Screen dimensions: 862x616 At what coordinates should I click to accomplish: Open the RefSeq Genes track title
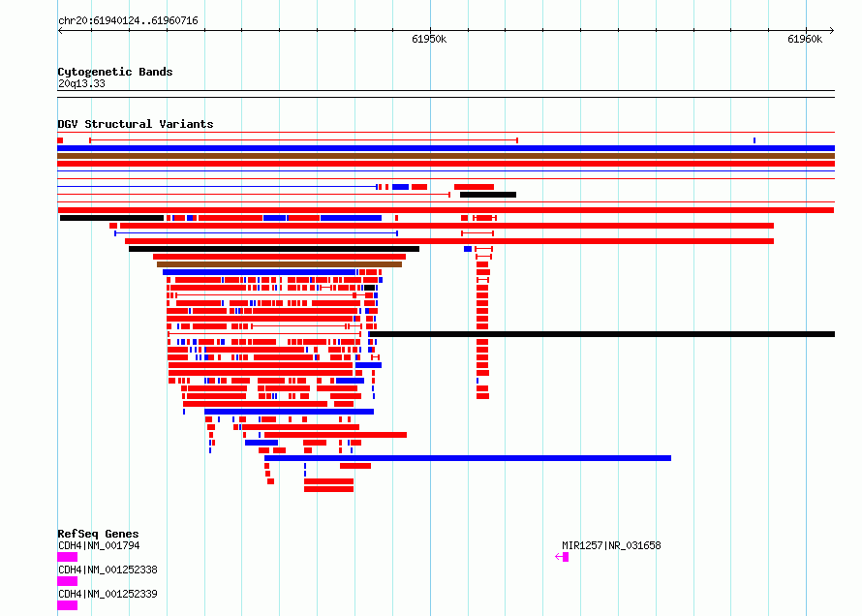point(98,534)
